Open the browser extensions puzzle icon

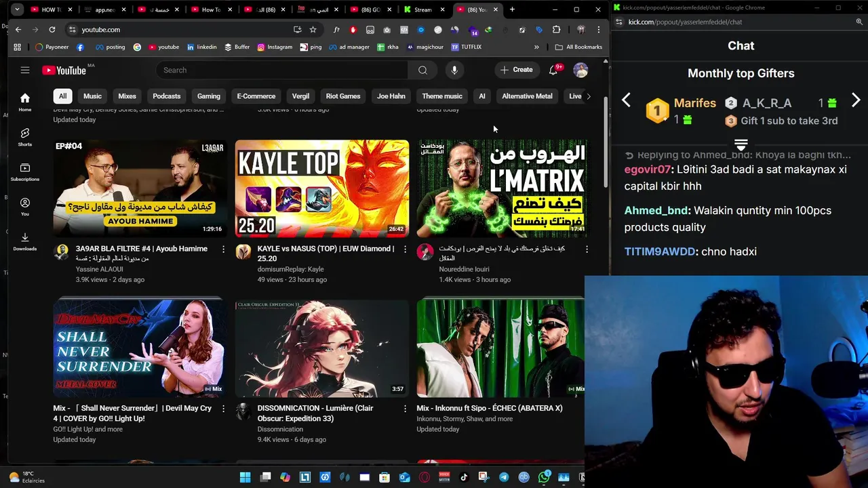(x=556, y=30)
